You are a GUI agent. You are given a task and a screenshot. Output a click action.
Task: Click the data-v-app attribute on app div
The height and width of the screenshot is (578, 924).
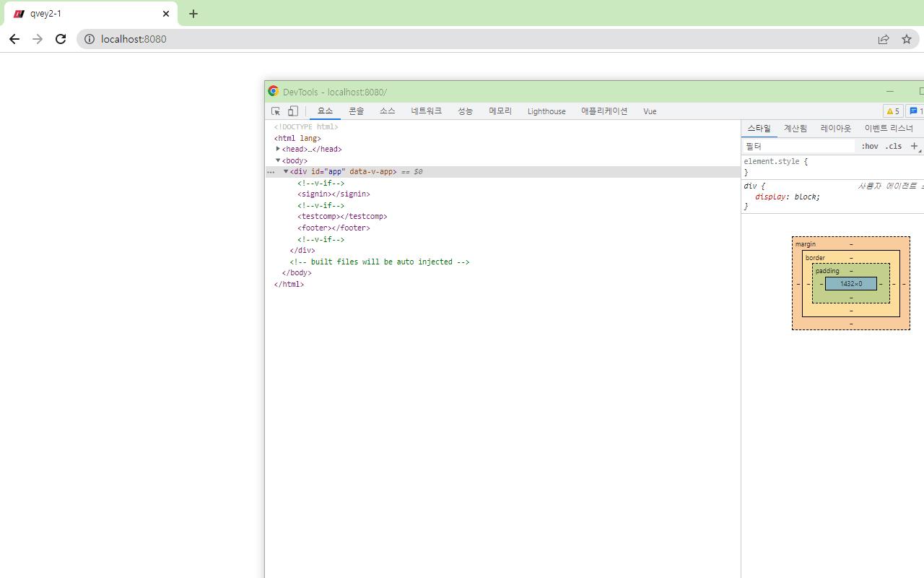click(372, 172)
